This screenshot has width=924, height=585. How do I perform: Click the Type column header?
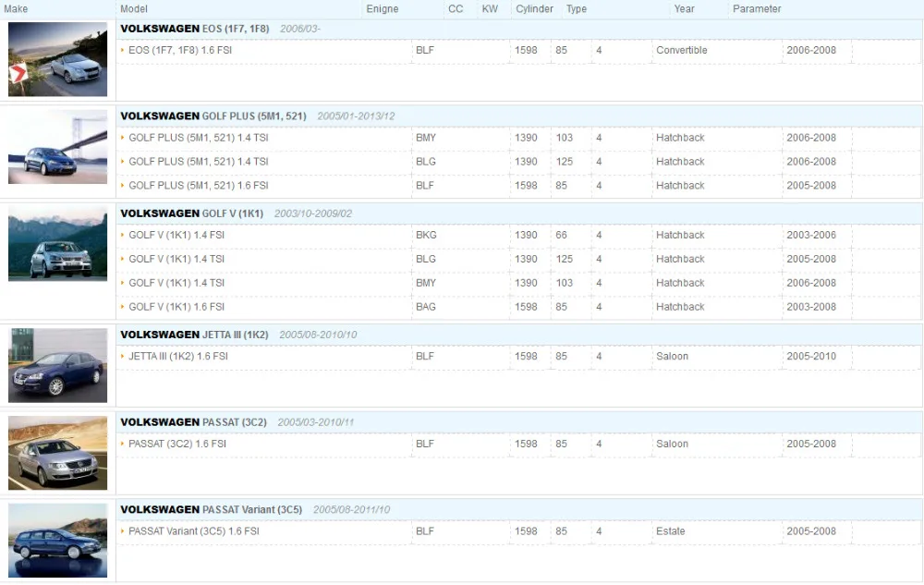pos(577,9)
